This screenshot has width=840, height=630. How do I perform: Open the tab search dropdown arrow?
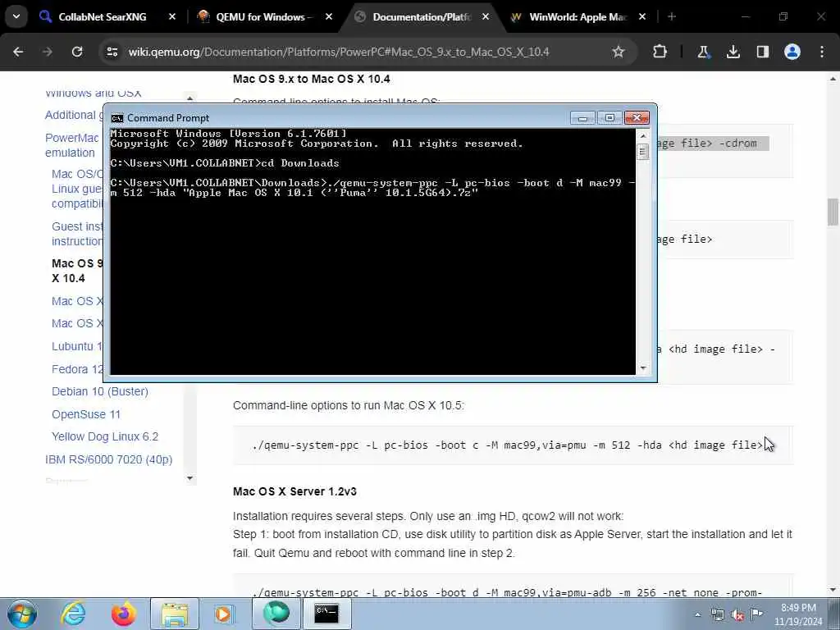click(x=16, y=16)
